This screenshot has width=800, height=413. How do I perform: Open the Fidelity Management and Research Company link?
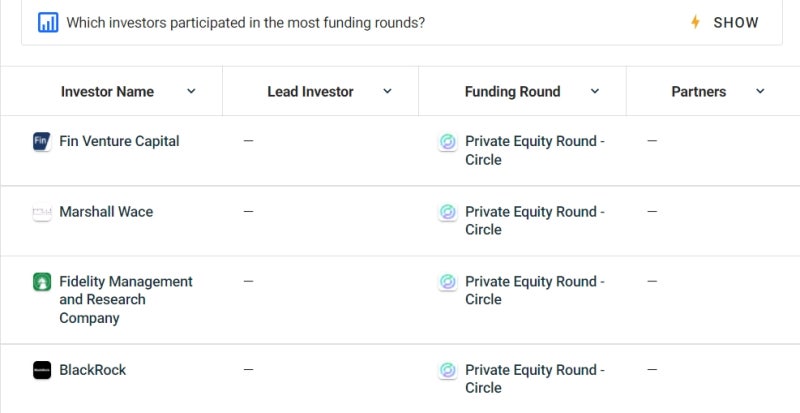tap(126, 300)
